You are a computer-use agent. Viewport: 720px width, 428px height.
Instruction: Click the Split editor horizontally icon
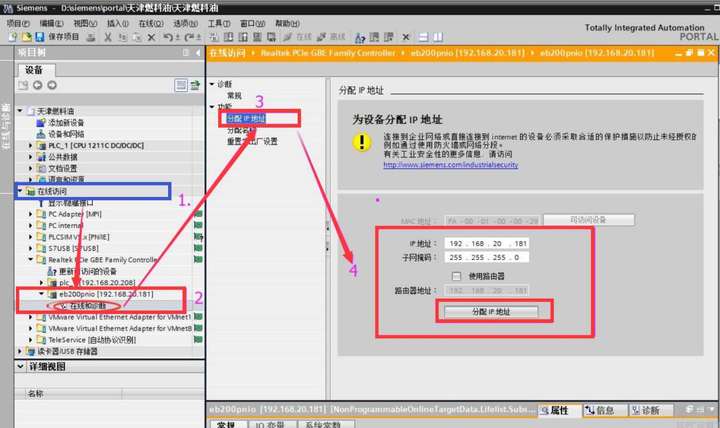(423, 37)
